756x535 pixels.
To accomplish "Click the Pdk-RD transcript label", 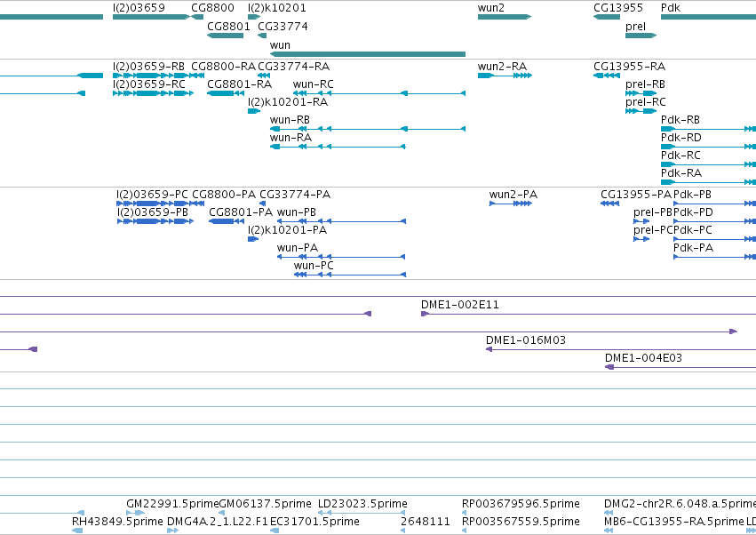I will pos(681,138).
